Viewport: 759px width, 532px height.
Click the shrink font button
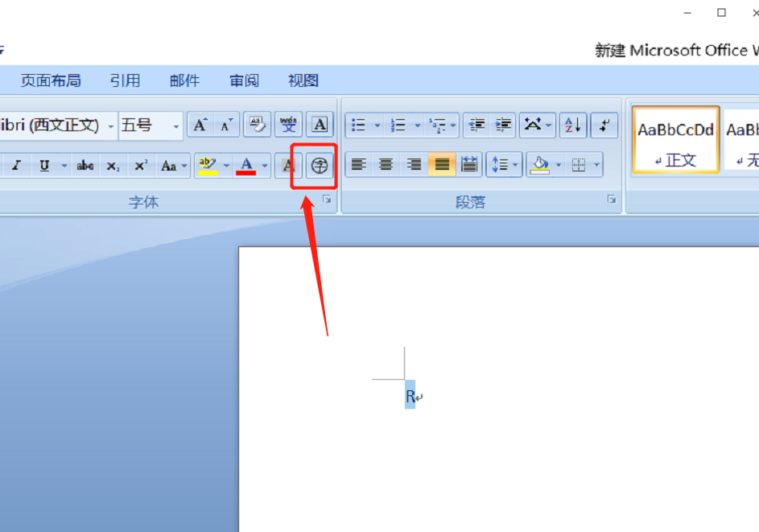point(226,125)
